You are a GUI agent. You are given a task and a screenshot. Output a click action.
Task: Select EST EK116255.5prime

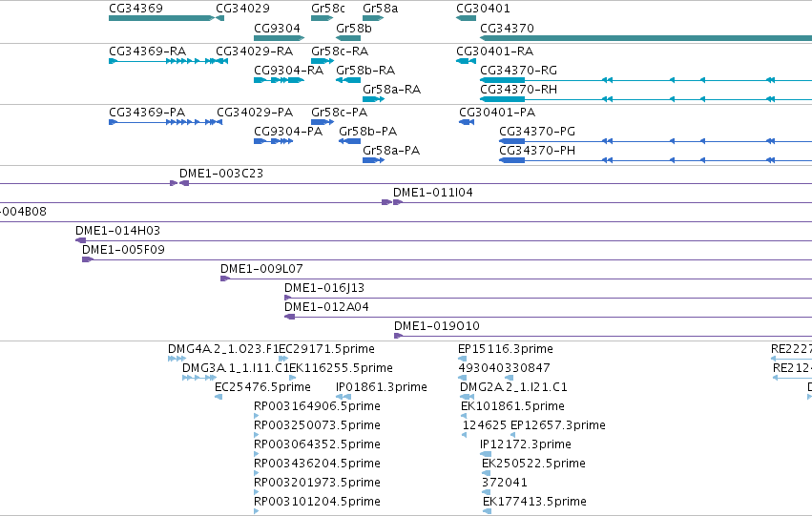(341, 368)
